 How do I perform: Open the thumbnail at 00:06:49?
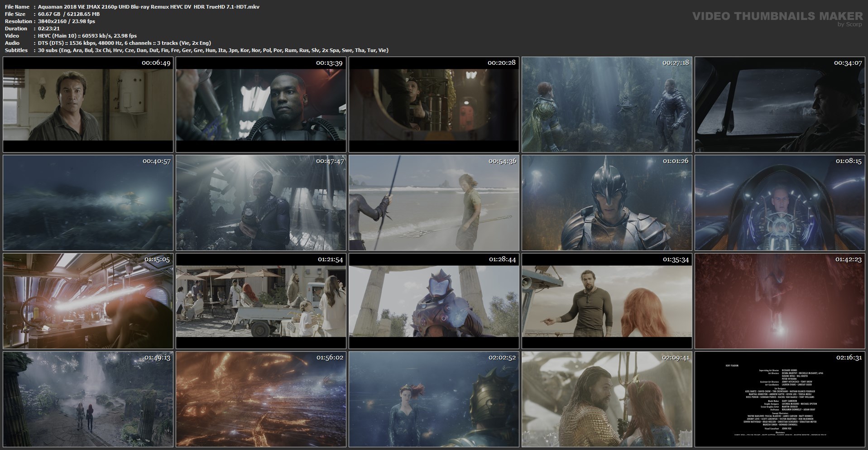click(88, 105)
